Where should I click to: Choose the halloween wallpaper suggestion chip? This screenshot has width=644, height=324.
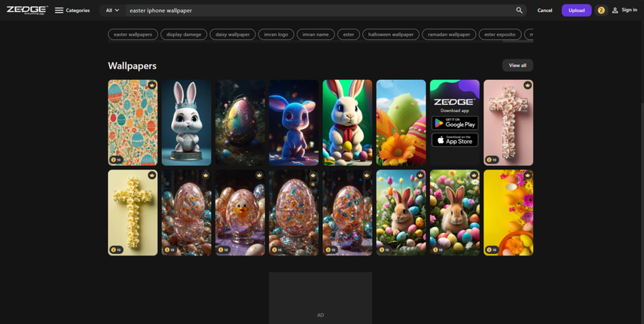click(x=391, y=35)
